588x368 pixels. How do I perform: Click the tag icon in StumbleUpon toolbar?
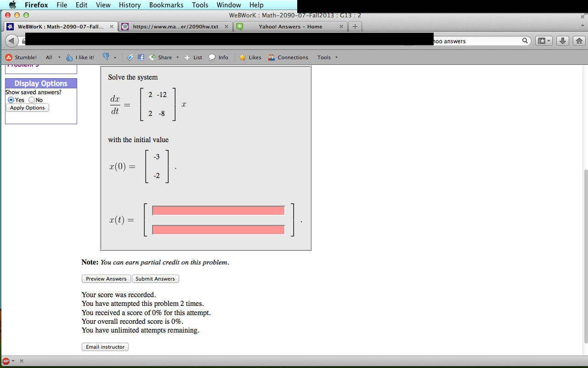click(x=130, y=57)
